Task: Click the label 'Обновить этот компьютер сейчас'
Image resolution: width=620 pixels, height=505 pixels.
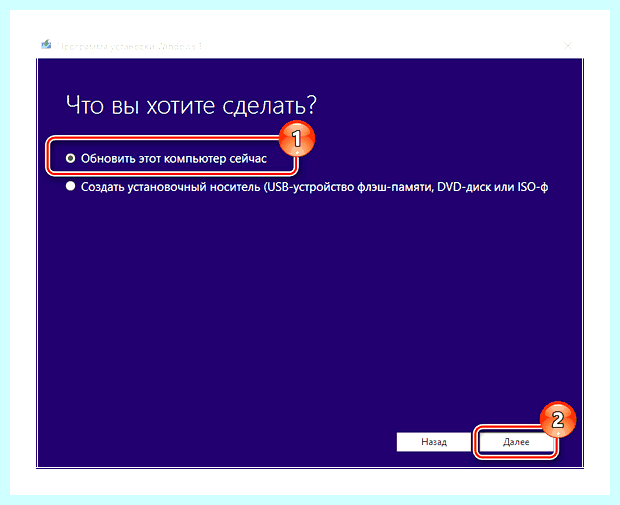Action: [174, 159]
